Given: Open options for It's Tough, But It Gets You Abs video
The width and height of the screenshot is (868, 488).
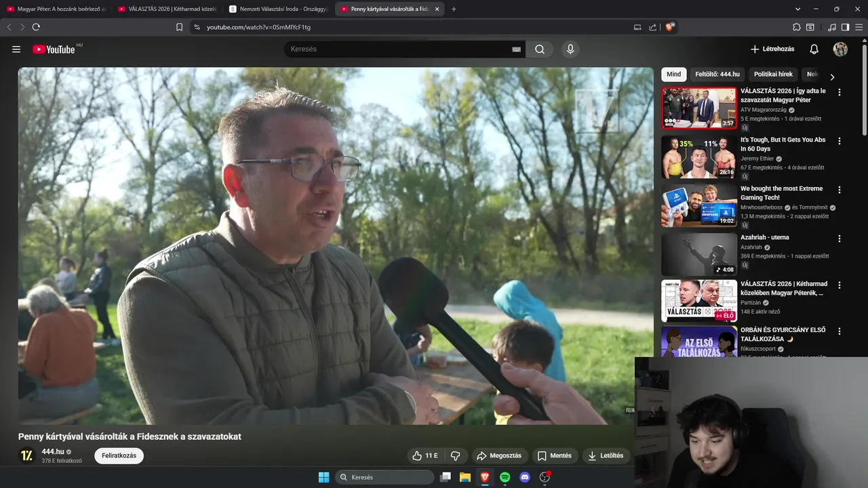Looking at the screenshot, I should pyautogui.click(x=840, y=141).
